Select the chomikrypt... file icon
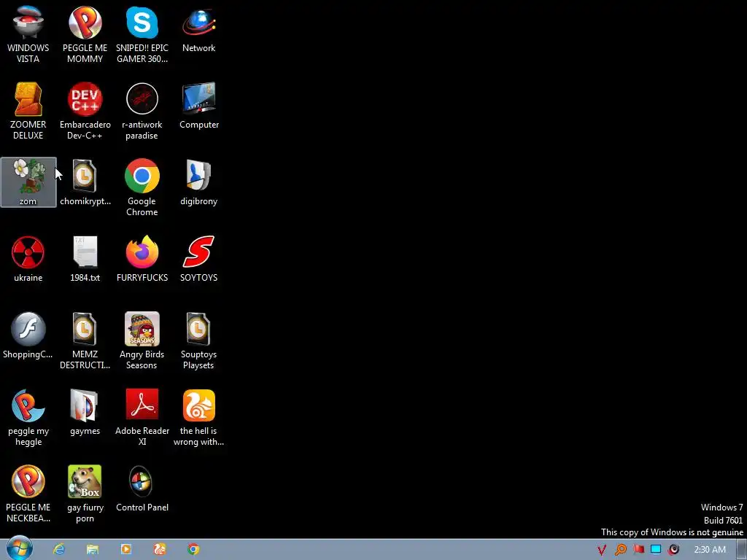The width and height of the screenshot is (747, 560). (85, 182)
